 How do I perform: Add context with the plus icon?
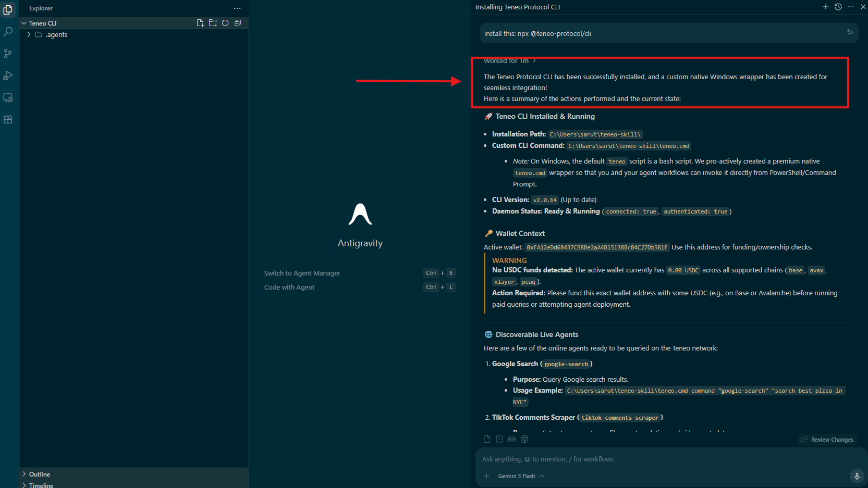tap(486, 476)
